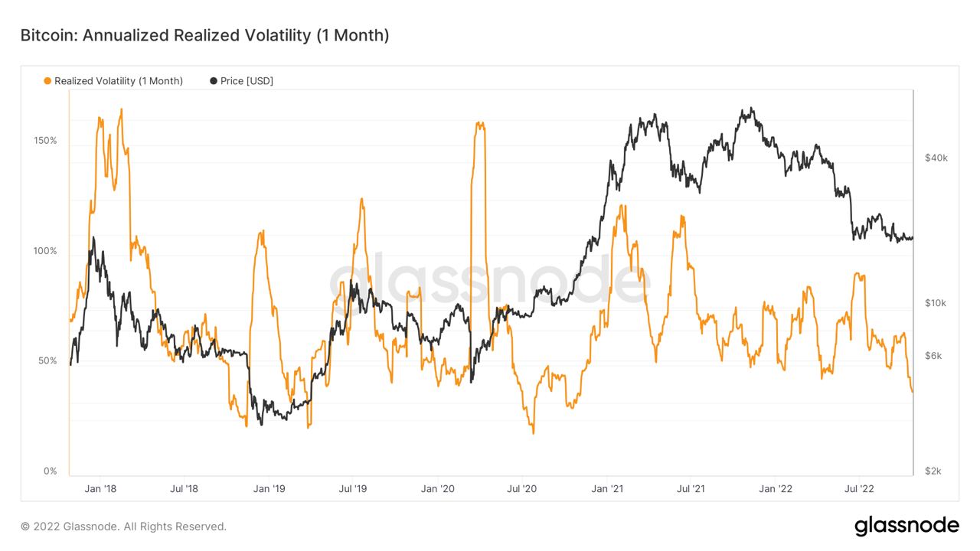Click the Jul '22 x-axis label
Screen dimensions: 980x551
tap(858, 488)
